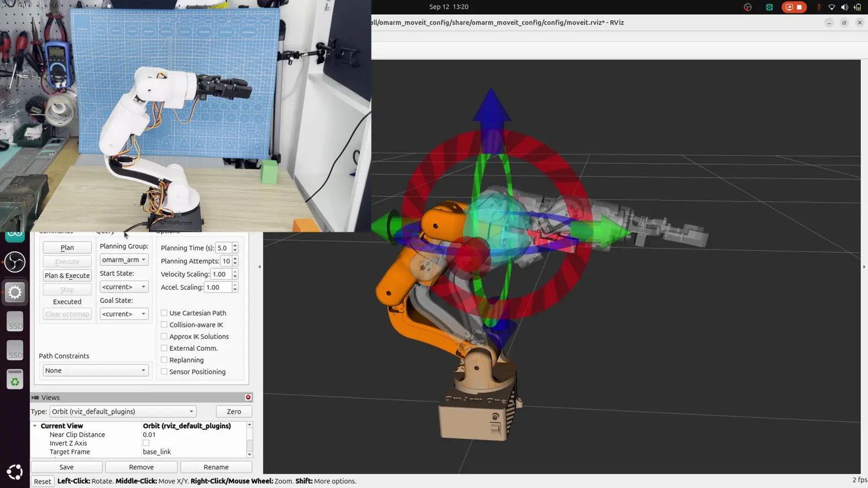Screen dimensions: 868x488
Task: Click the teal extension icon in the top bar
Action: pyautogui.click(x=769, y=7)
